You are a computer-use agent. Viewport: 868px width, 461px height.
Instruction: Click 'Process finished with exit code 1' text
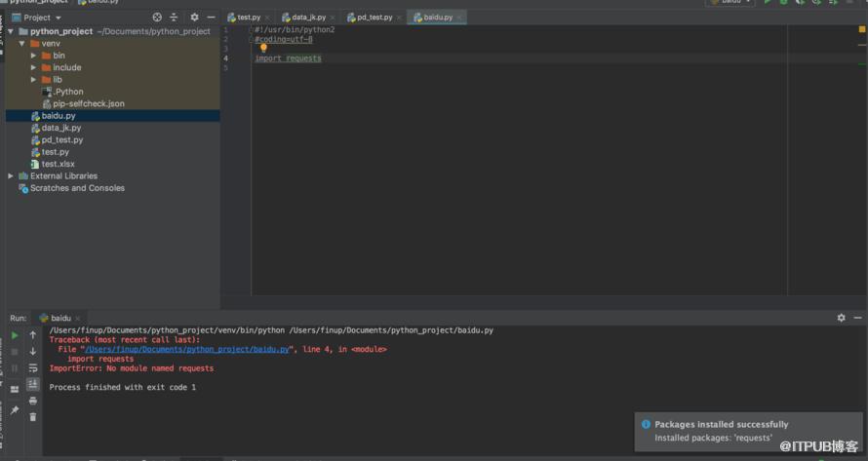[x=122, y=387]
